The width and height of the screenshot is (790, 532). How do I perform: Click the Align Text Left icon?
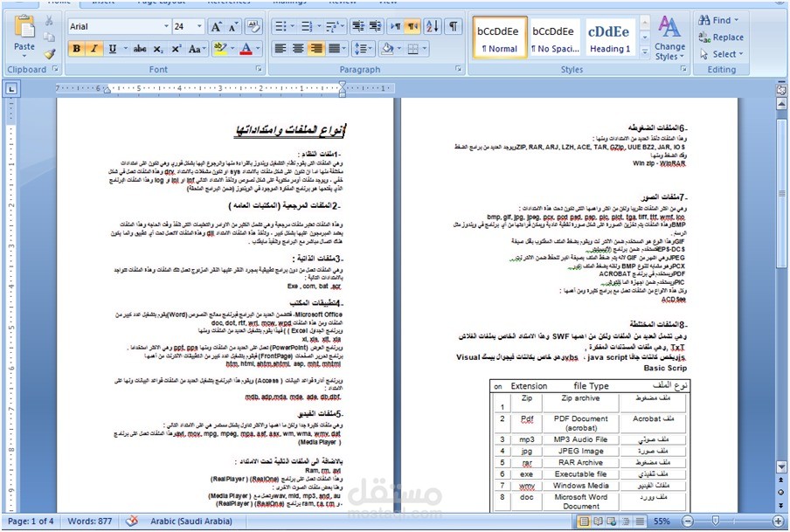pyautogui.click(x=281, y=49)
